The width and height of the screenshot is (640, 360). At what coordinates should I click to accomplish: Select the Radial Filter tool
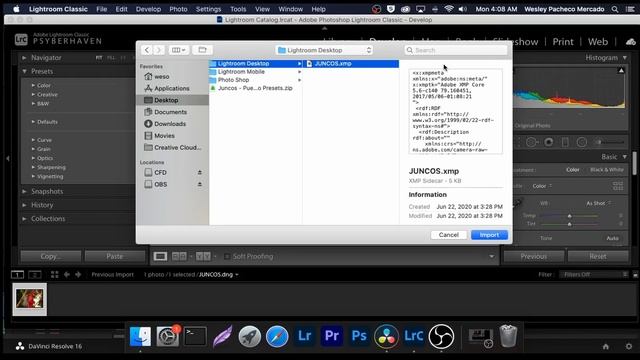(x=582, y=142)
